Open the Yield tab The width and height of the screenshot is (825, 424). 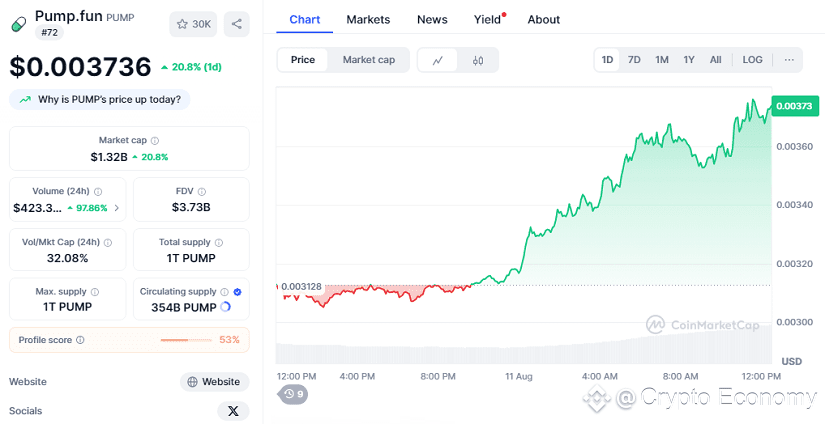click(489, 20)
